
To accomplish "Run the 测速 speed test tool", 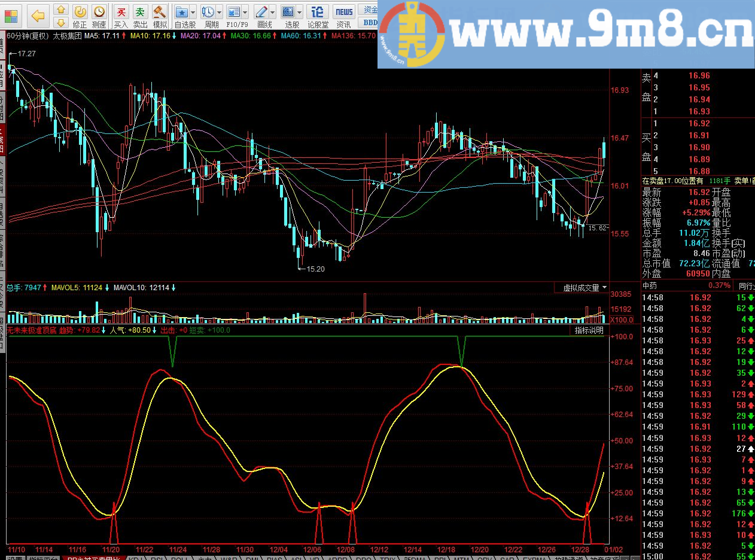I will tap(99, 11).
